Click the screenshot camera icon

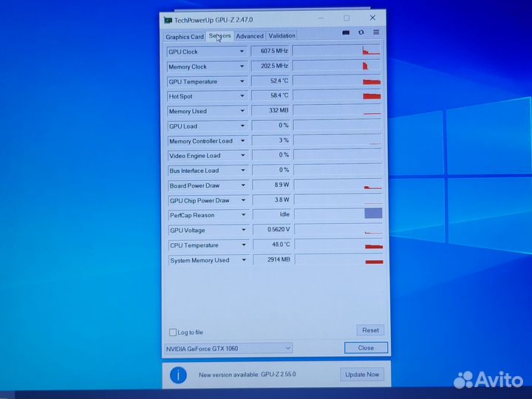click(346, 33)
